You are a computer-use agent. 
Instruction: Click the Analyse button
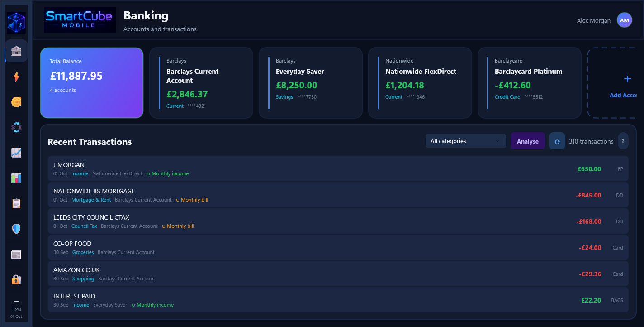click(x=528, y=141)
